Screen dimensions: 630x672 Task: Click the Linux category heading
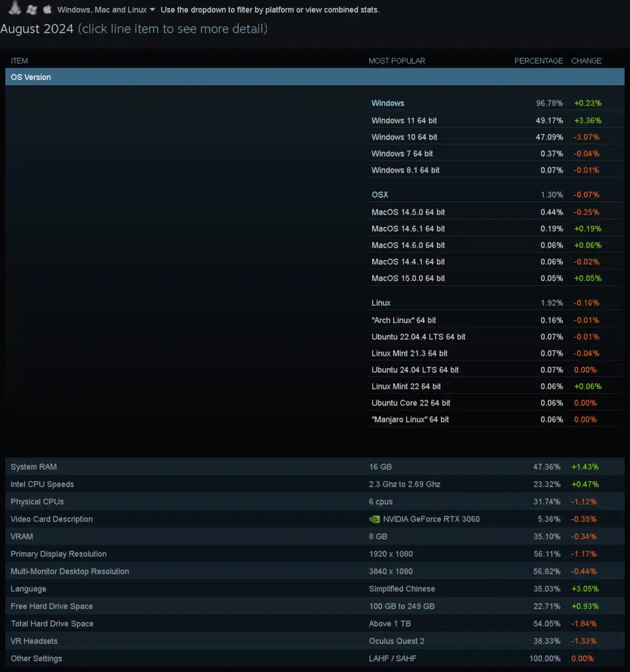(381, 303)
